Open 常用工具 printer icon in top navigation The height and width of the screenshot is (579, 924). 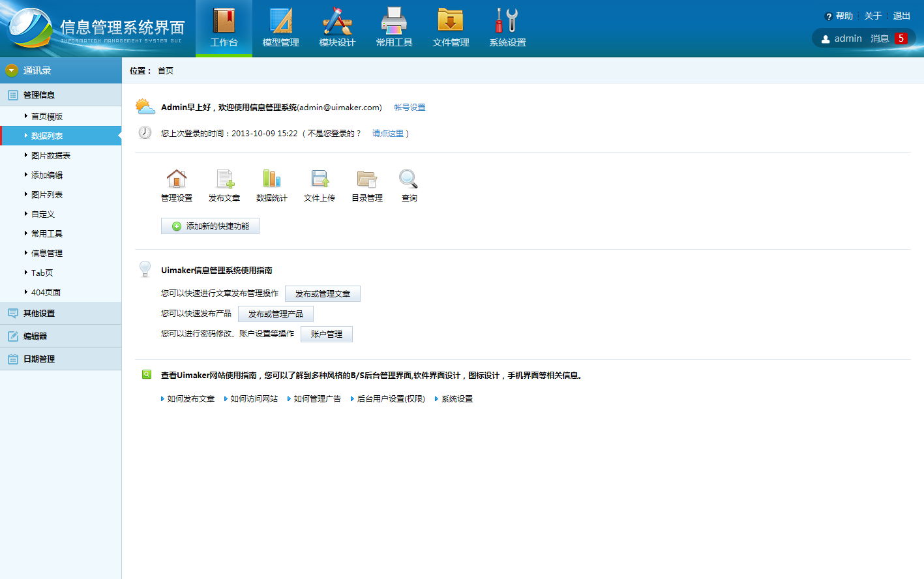[394, 22]
